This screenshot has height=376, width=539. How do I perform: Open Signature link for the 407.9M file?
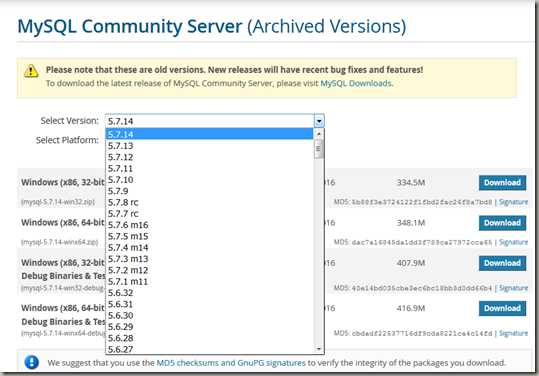click(x=513, y=288)
